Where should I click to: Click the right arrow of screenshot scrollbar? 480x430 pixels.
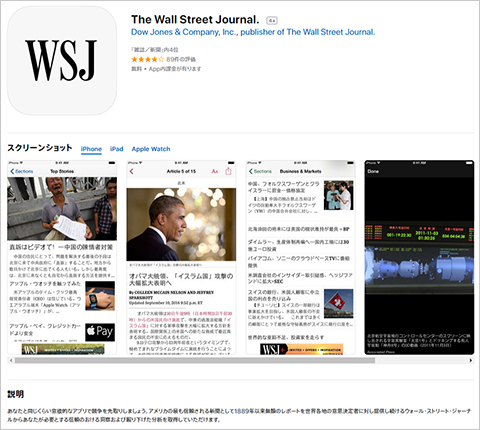tap(471, 360)
